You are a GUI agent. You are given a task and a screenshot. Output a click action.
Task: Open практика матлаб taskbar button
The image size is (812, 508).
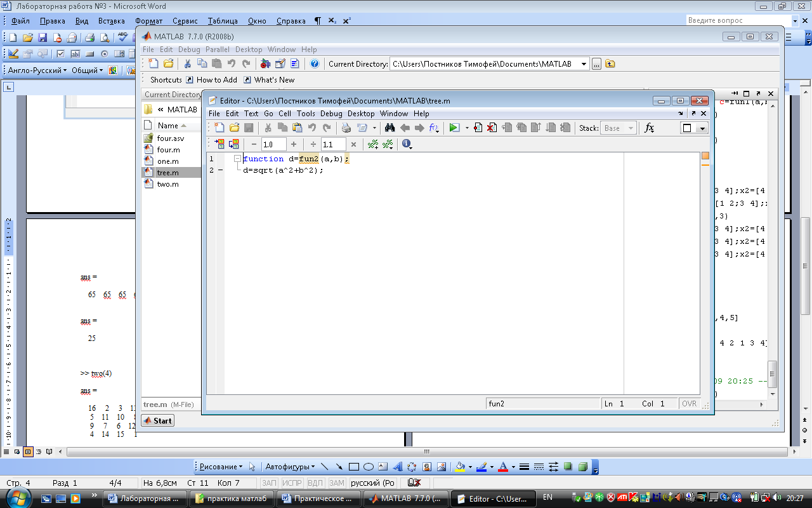pos(233,499)
